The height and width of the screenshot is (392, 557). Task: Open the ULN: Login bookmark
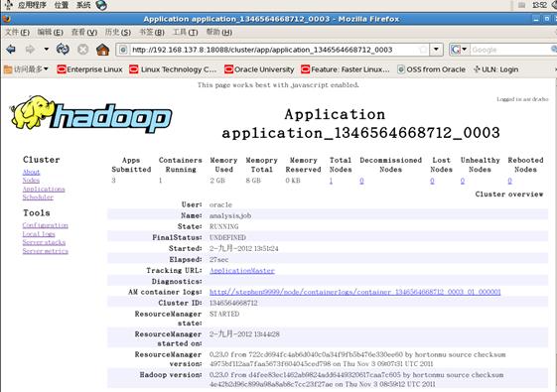pyautogui.click(x=495, y=69)
